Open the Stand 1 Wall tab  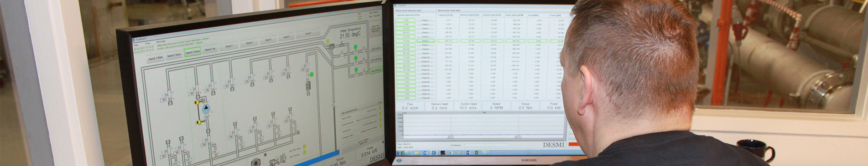click(x=156, y=58)
